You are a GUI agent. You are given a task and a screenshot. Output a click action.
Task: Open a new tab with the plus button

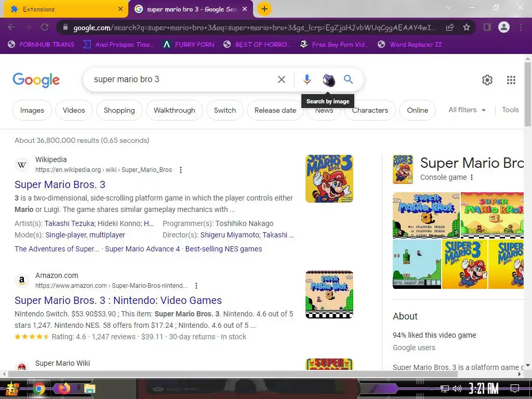pos(264,9)
